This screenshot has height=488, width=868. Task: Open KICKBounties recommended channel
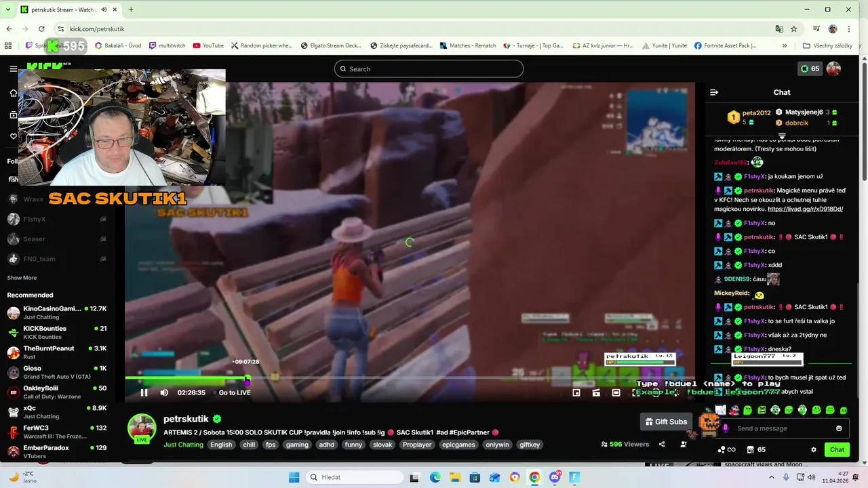(57, 332)
